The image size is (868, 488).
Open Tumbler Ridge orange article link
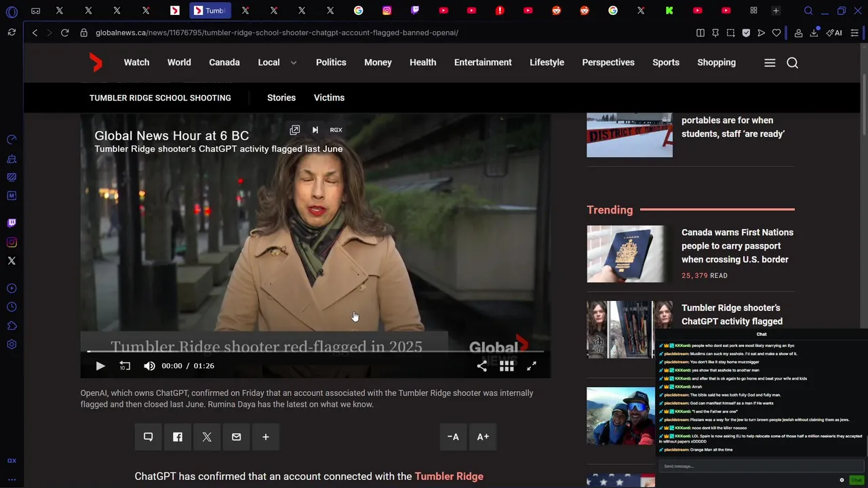(449, 476)
